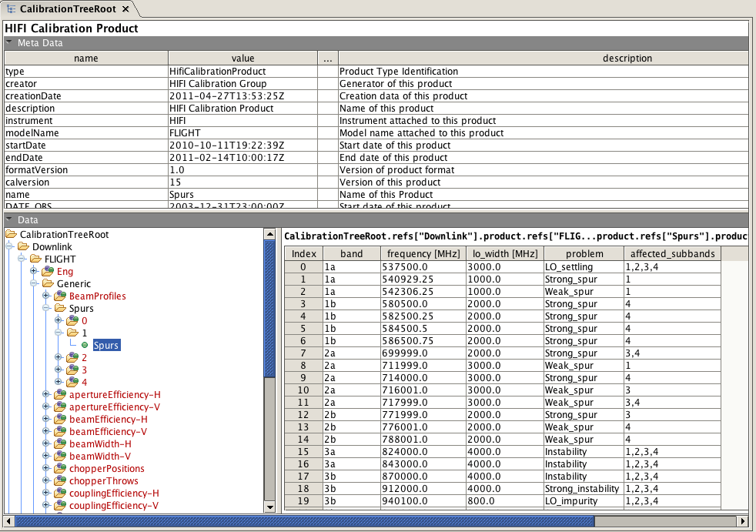Collapse the Generic tree node
756x532 pixels.
[x=34, y=283]
